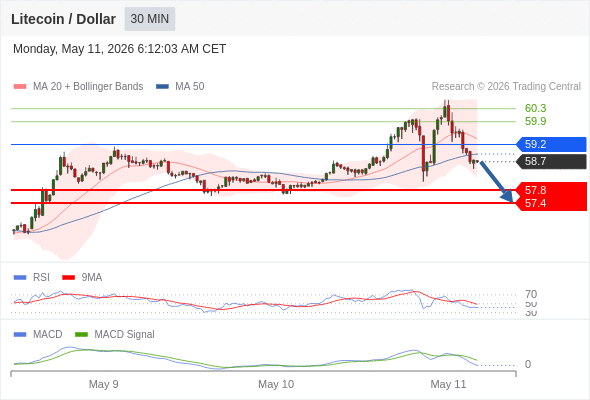The height and width of the screenshot is (400, 590).
Task: Click the May 9 date axis label
Action: pyautogui.click(x=103, y=384)
